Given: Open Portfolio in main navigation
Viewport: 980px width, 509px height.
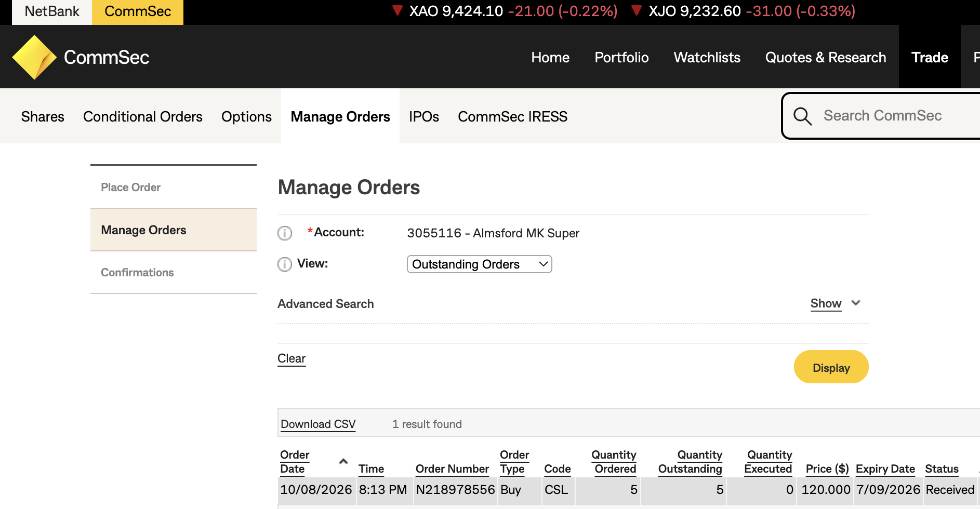Looking at the screenshot, I should (x=621, y=57).
